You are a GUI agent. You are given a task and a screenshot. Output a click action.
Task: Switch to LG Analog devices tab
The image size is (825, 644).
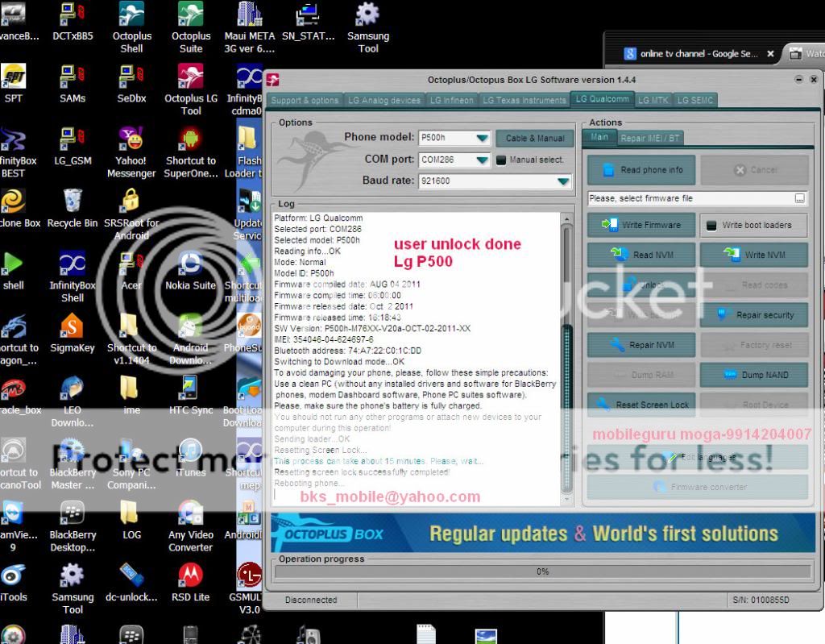[384, 100]
